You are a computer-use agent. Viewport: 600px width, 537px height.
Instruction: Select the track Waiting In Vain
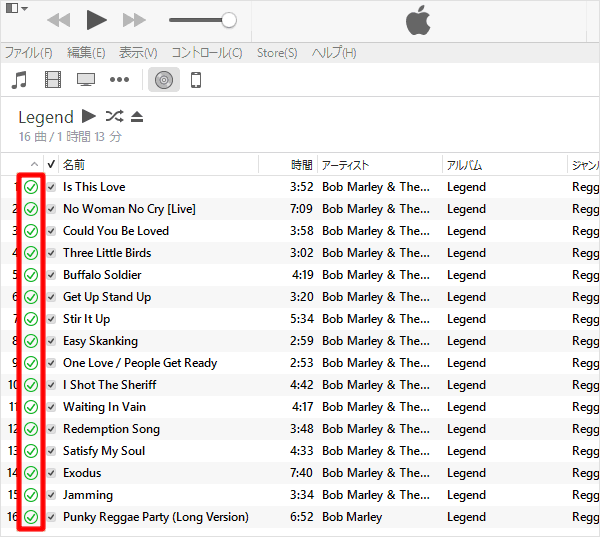[x=104, y=407]
